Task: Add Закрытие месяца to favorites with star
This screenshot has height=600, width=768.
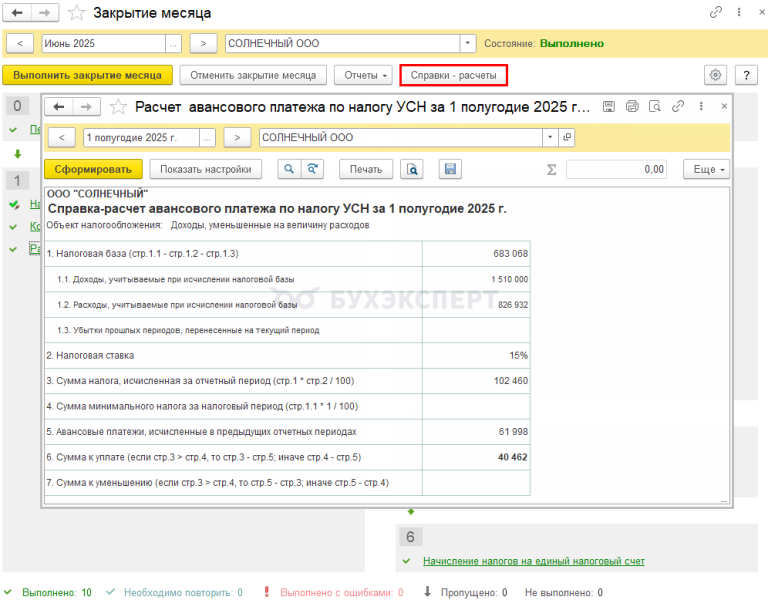Action: (x=75, y=14)
